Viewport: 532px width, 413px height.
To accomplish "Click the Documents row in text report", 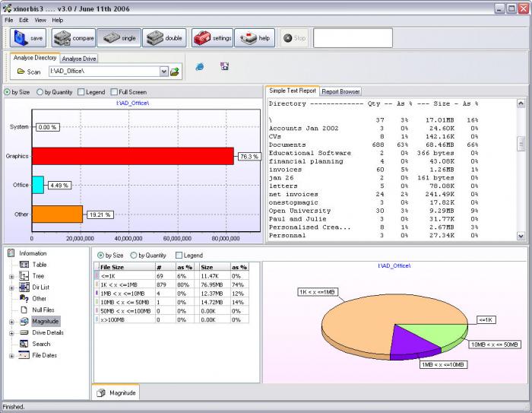I will tap(373, 145).
